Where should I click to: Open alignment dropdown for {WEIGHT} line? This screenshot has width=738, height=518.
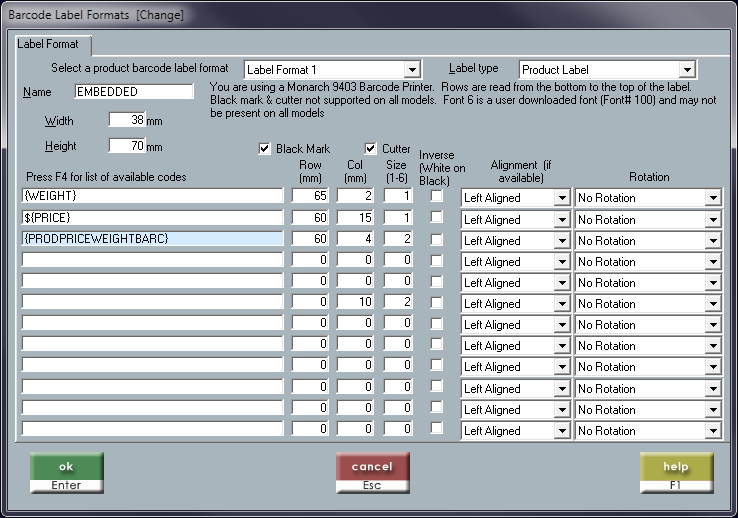(515, 198)
